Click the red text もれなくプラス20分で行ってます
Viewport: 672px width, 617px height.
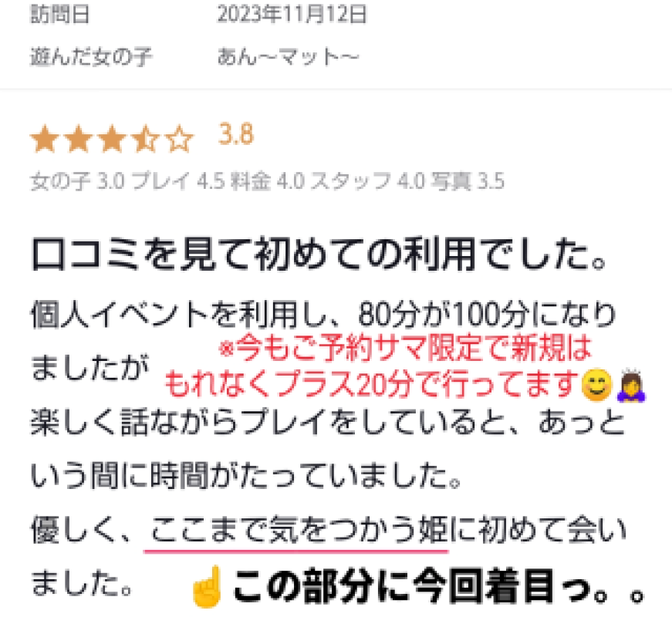[x=373, y=384]
